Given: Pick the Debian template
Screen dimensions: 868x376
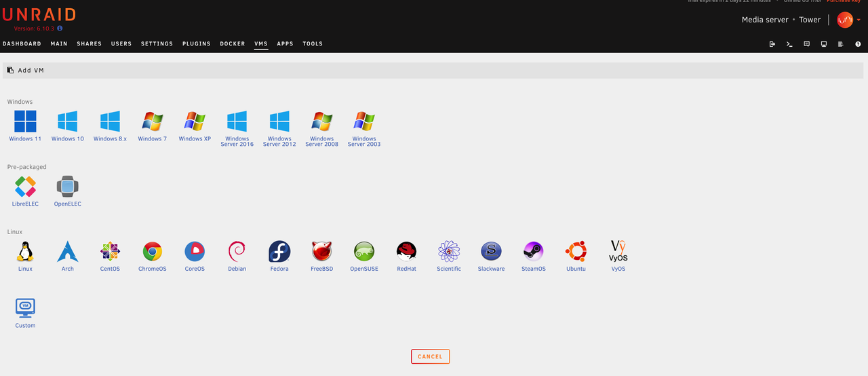Looking at the screenshot, I should [237, 256].
